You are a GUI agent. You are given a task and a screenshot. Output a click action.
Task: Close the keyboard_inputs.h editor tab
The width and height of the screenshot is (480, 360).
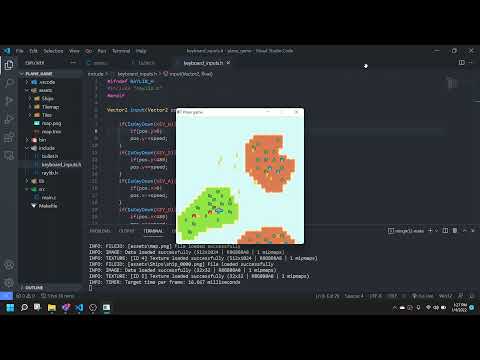tap(228, 63)
